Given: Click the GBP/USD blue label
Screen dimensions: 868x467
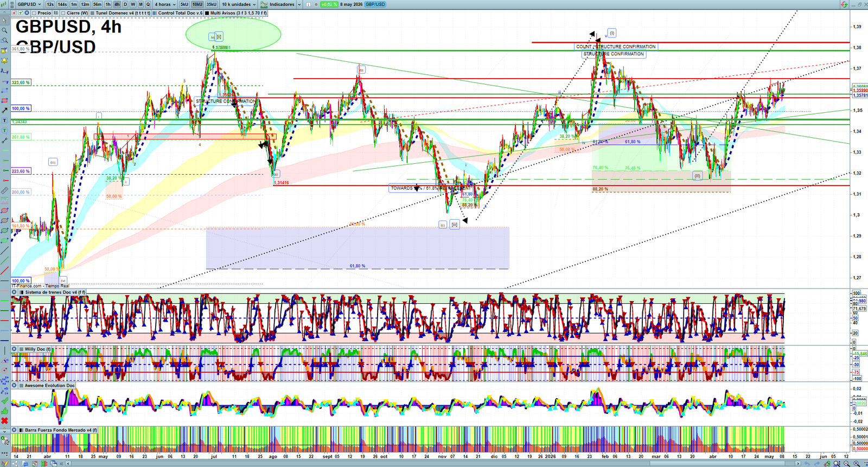Looking at the screenshot, I should tap(375, 4).
